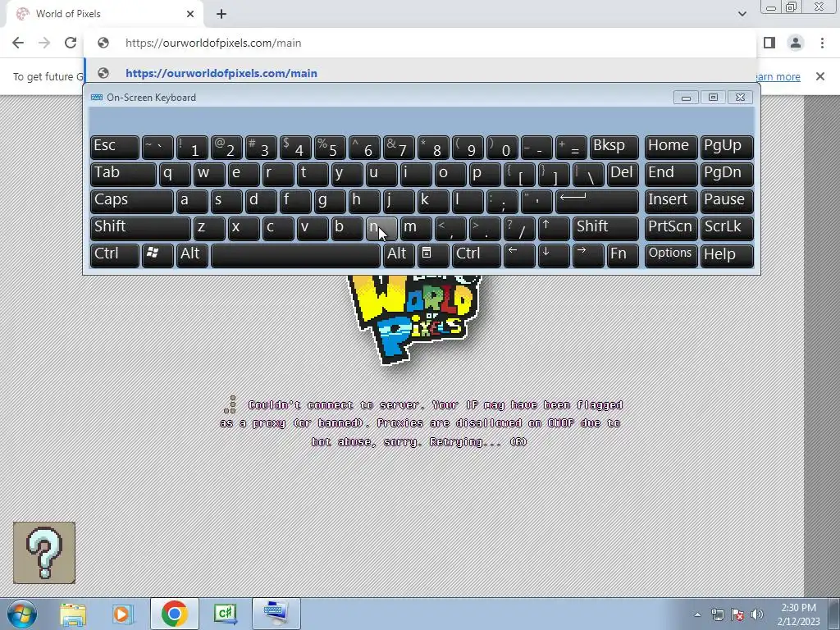The width and height of the screenshot is (840, 630).
Task: Select On-Screen Keyboard taskbar icon
Action: click(276, 614)
